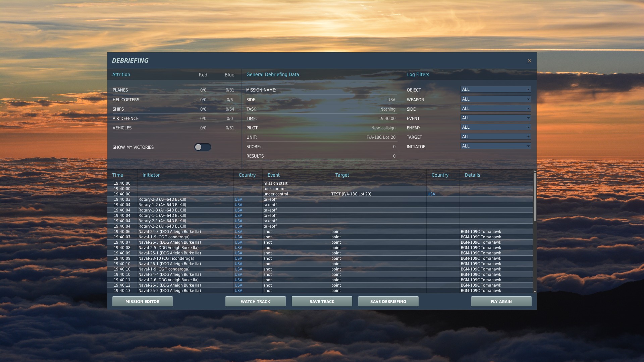Click scrollbar down arrow in event log
Screen dimensions: 644x362
[x=535, y=292]
